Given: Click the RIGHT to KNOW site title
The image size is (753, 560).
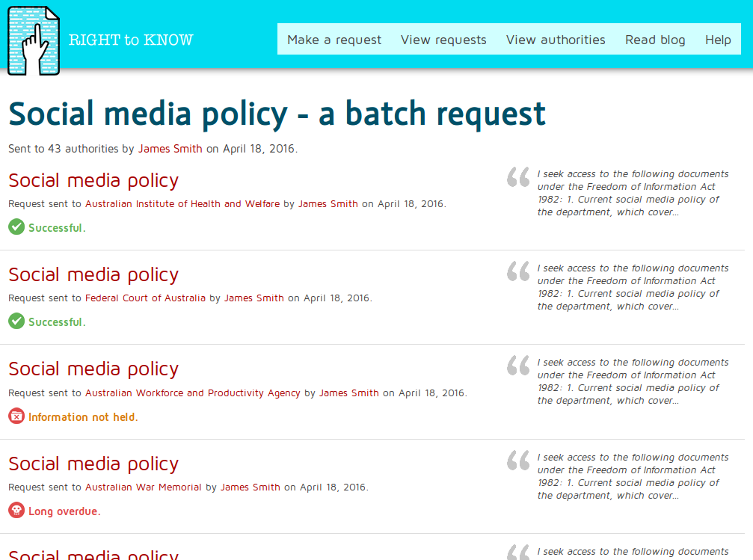Looking at the screenshot, I should click(131, 40).
